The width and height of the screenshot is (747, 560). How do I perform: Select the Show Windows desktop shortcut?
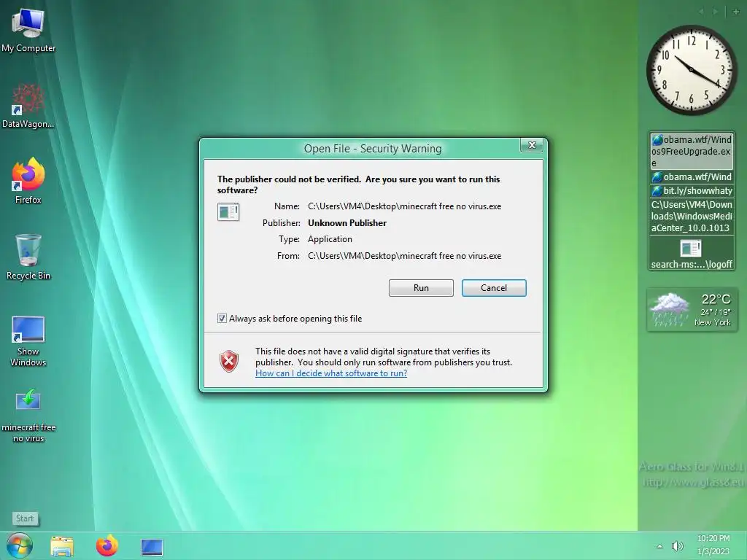click(28, 341)
